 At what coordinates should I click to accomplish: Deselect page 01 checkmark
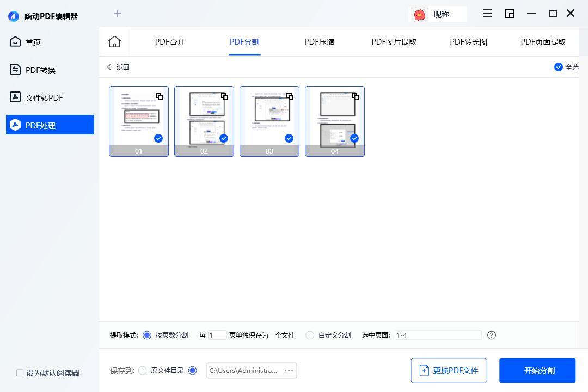pyautogui.click(x=158, y=138)
